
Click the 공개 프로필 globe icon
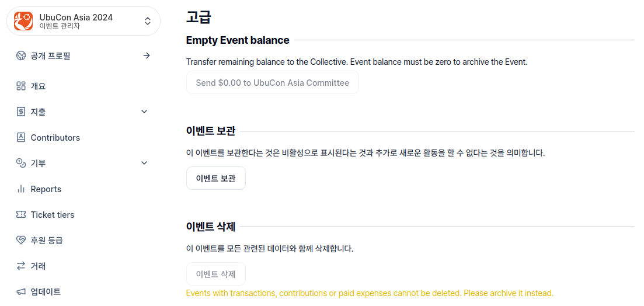21,56
